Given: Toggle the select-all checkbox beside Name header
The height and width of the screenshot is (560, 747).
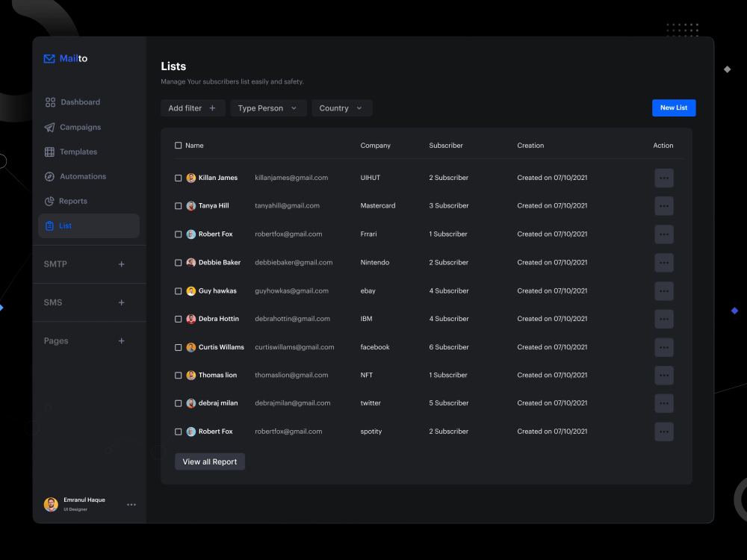Looking at the screenshot, I should (x=179, y=146).
